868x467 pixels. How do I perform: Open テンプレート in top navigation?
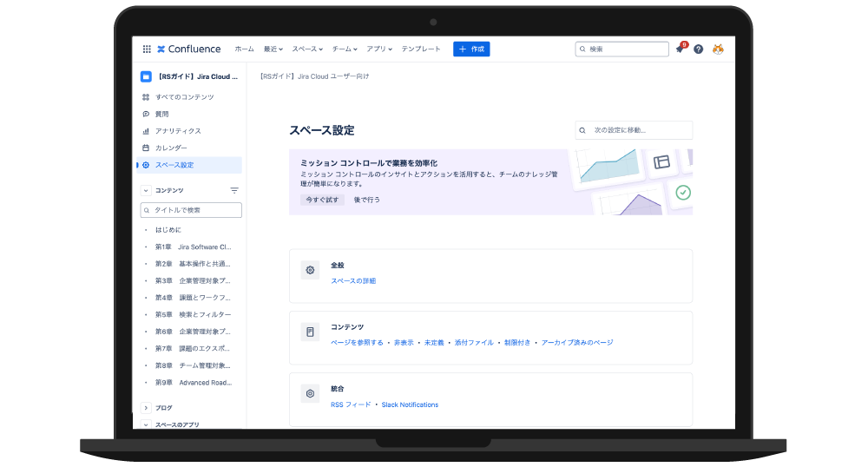tap(421, 49)
